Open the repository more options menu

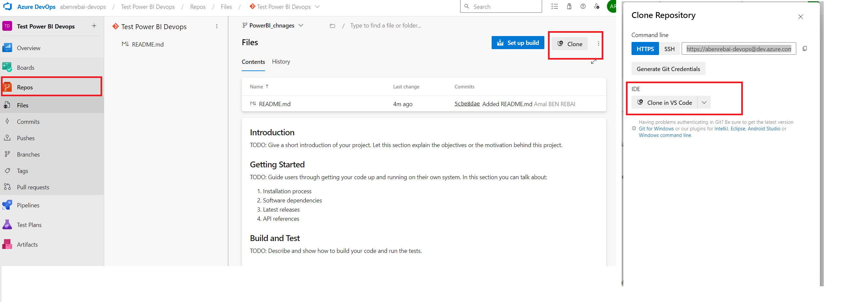pyautogui.click(x=217, y=26)
